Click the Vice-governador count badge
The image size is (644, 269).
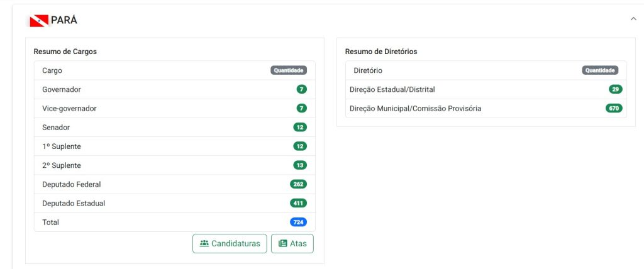[x=301, y=109]
